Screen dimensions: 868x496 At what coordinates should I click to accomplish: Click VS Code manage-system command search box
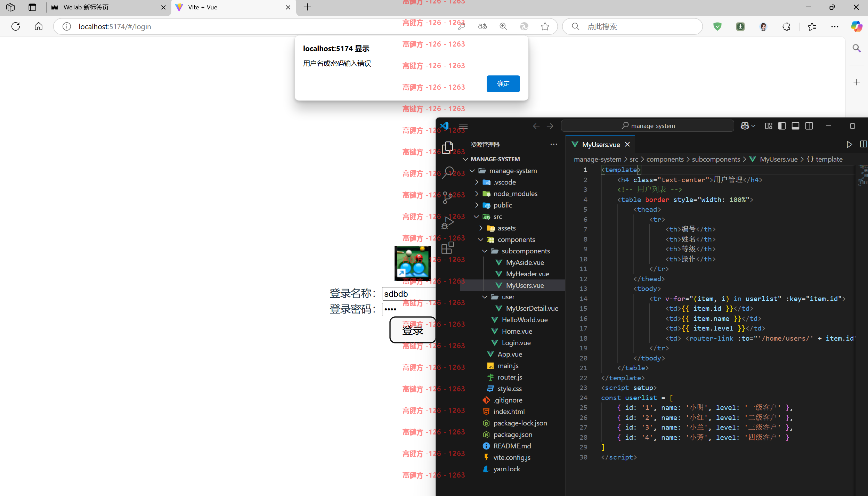pos(647,126)
